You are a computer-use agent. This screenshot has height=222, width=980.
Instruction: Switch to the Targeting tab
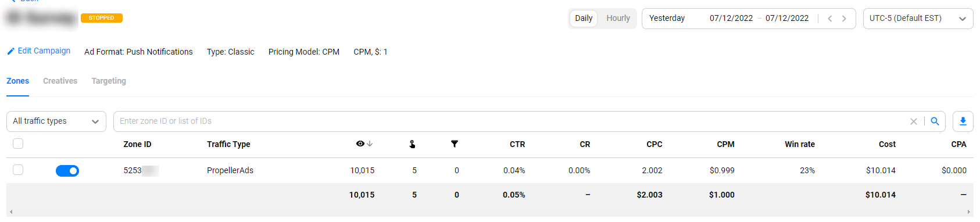click(x=109, y=81)
